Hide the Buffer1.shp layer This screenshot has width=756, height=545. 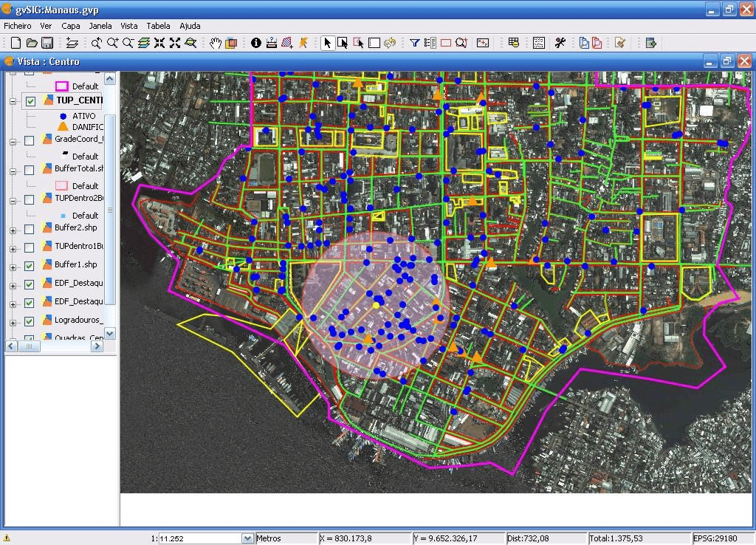point(30,266)
